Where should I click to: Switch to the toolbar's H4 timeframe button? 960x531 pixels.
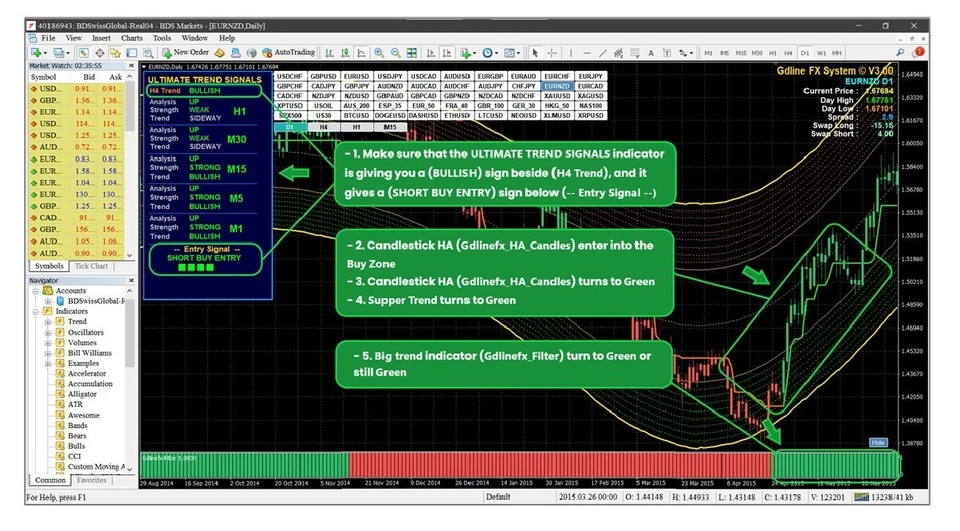point(788,53)
